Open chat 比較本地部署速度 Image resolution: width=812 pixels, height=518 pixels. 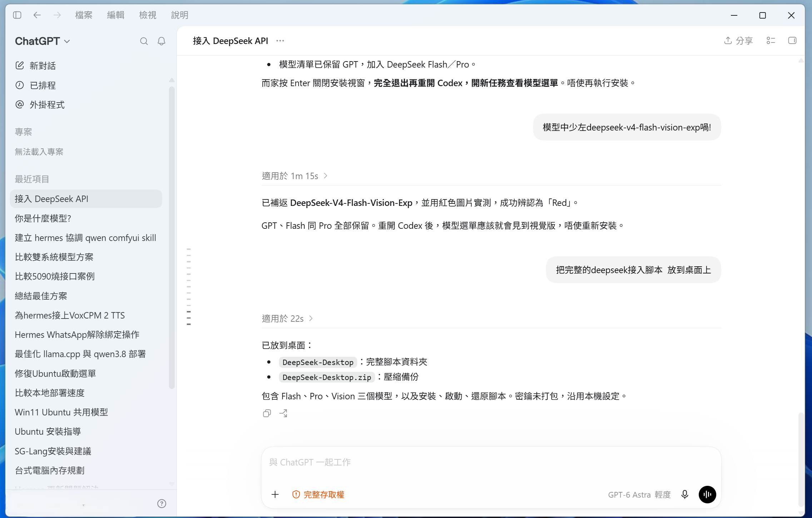click(x=86, y=393)
